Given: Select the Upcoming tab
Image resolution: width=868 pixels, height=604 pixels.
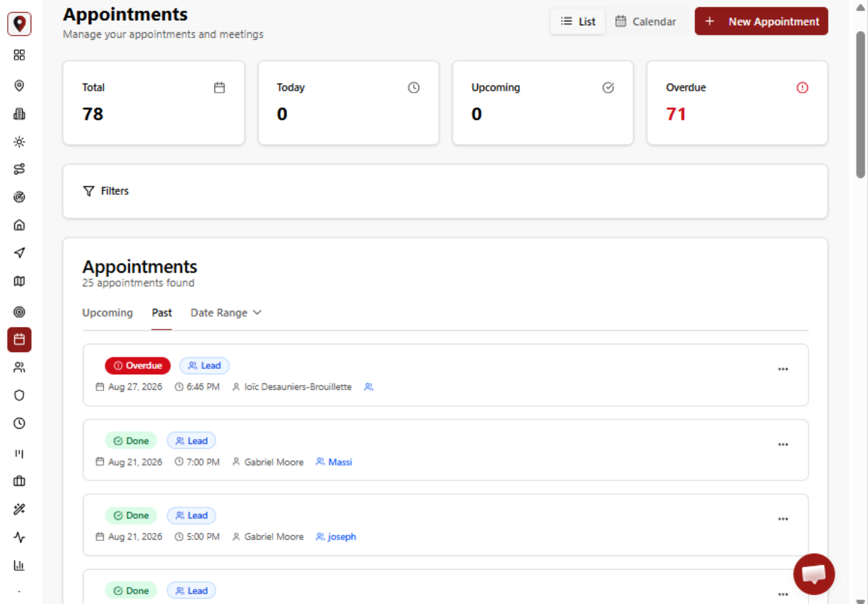Looking at the screenshot, I should coord(108,313).
